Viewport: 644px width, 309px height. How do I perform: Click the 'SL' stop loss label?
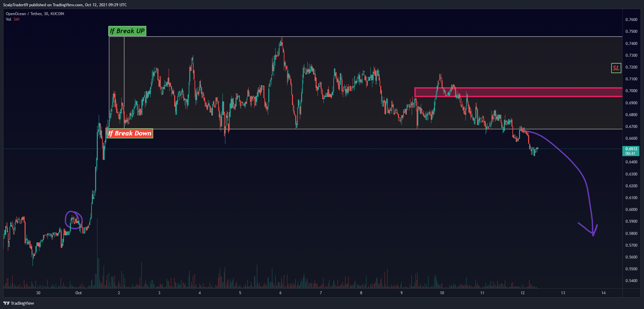click(x=616, y=68)
